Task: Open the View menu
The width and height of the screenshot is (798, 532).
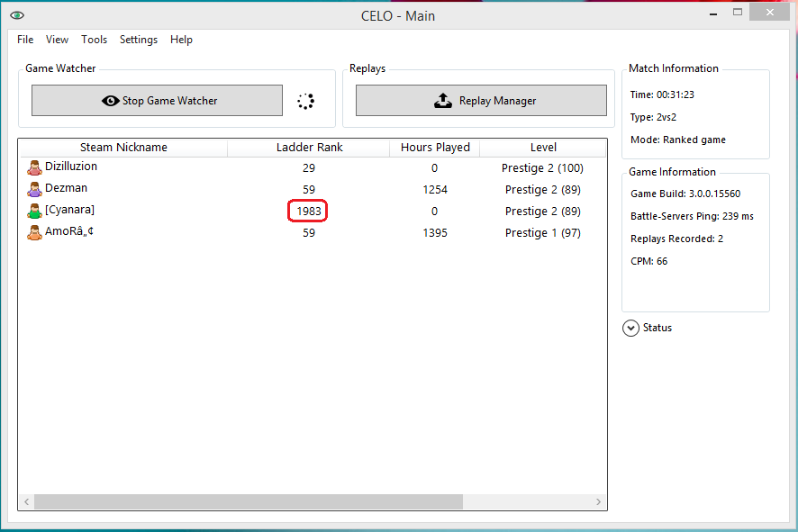Action: coord(57,40)
